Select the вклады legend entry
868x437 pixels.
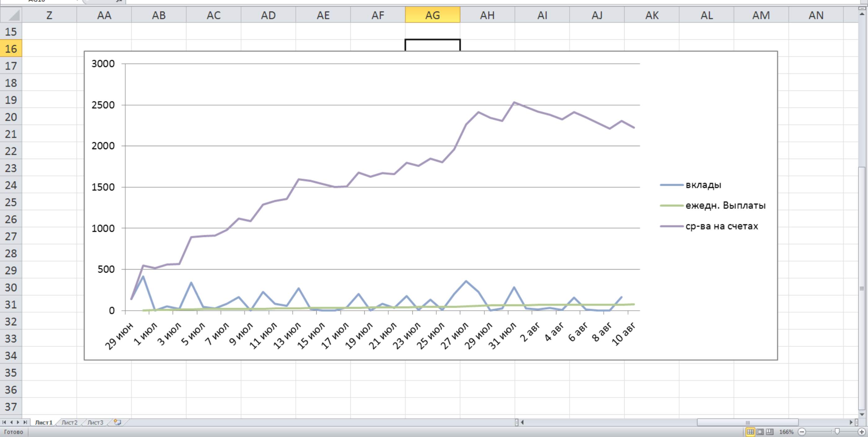click(703, 185)
